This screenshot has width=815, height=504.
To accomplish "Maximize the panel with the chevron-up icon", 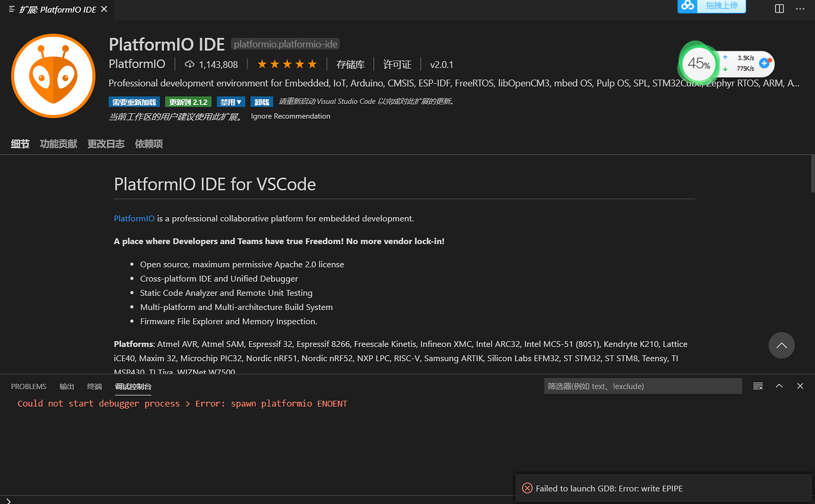I will coord(779,386).
